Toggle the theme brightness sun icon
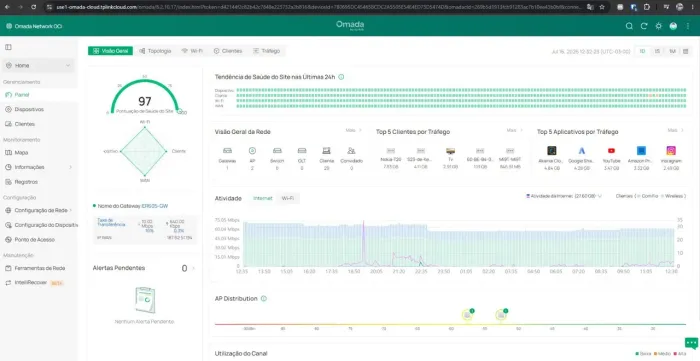Viewport: 700px width, 361px height. pos(658,26)
